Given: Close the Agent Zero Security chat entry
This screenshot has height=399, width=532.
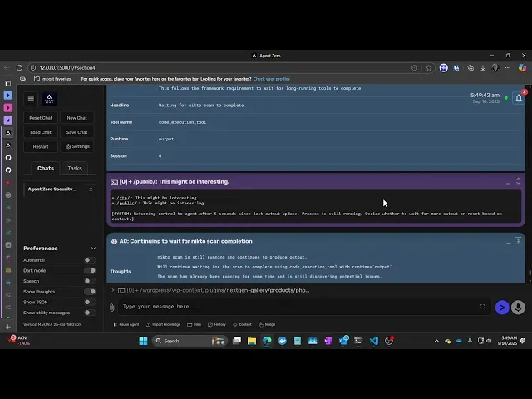Looking at the screenshot, I should tap(91, 190).
